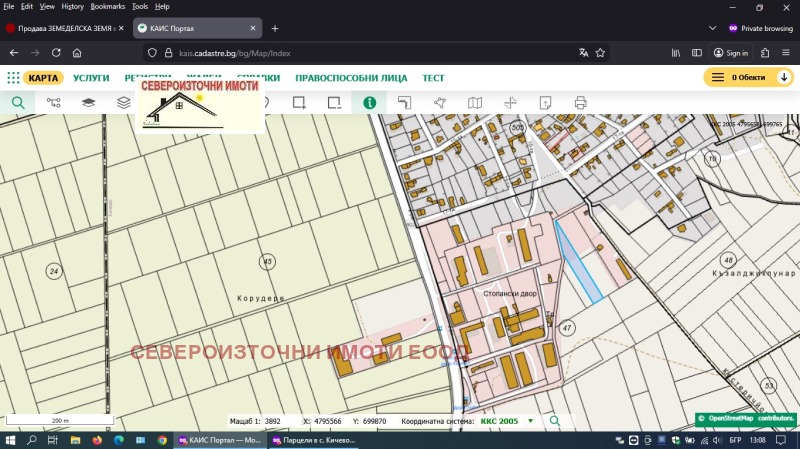
Task: Activate the green info identify tool
Action: point(369,102)
